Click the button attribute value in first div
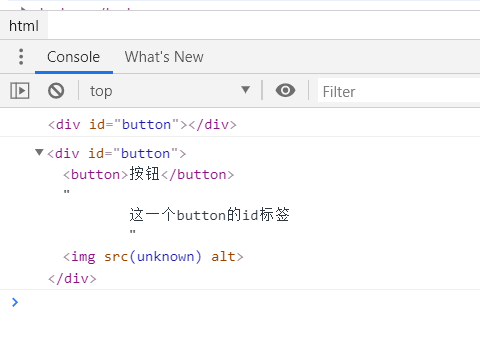Screen dimensions: 480x364 146,125
